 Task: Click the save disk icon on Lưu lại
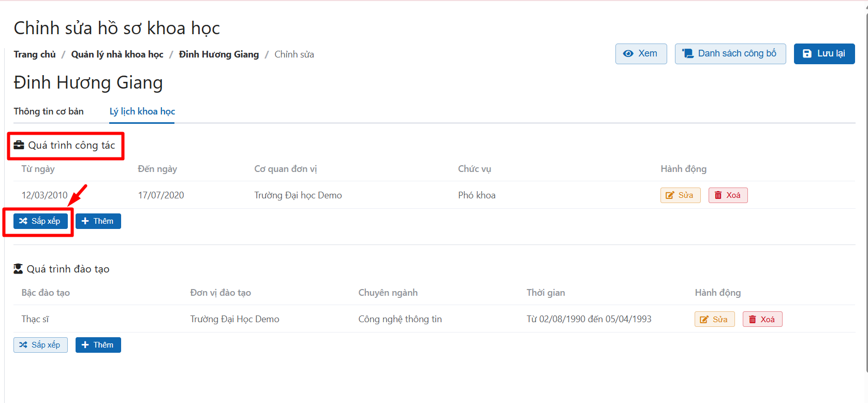tap(807, 54)
